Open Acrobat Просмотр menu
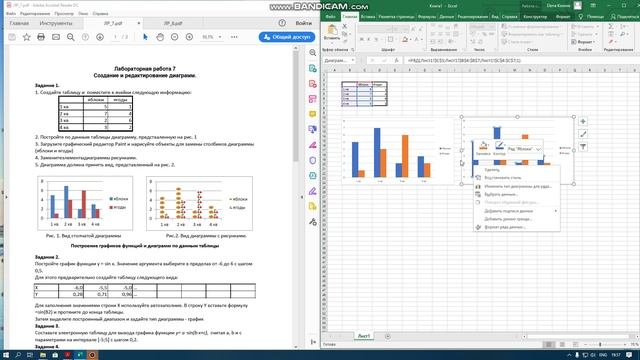The image size is (640, 360). tap(64, 13)
